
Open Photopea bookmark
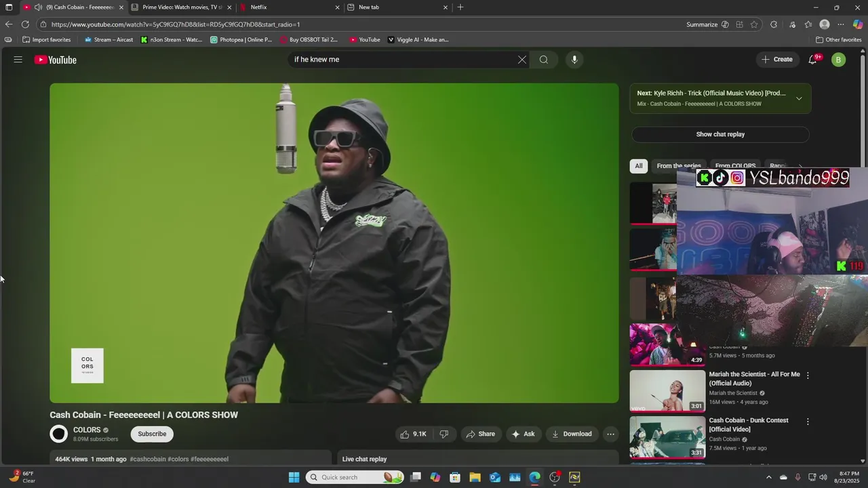[241, 39]
